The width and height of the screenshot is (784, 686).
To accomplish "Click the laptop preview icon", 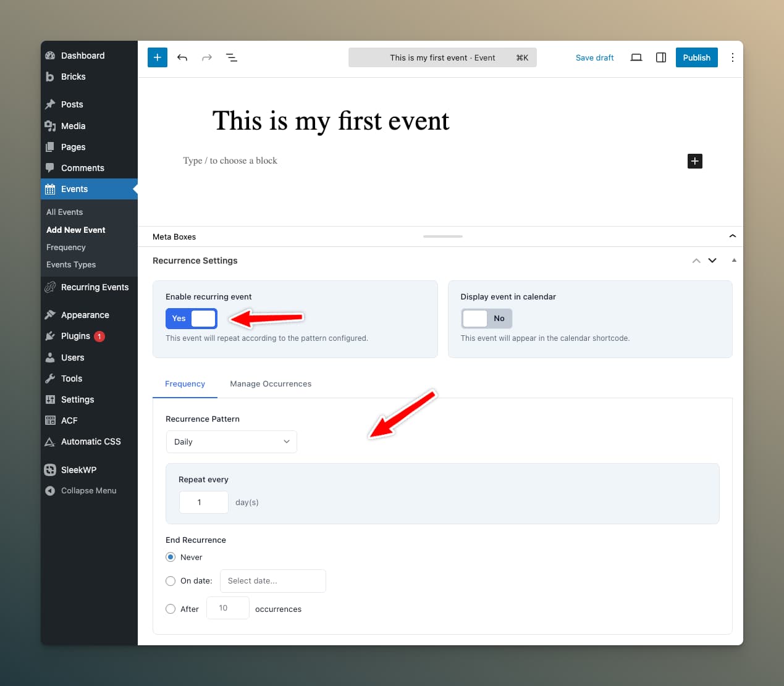I will point(636,57).
